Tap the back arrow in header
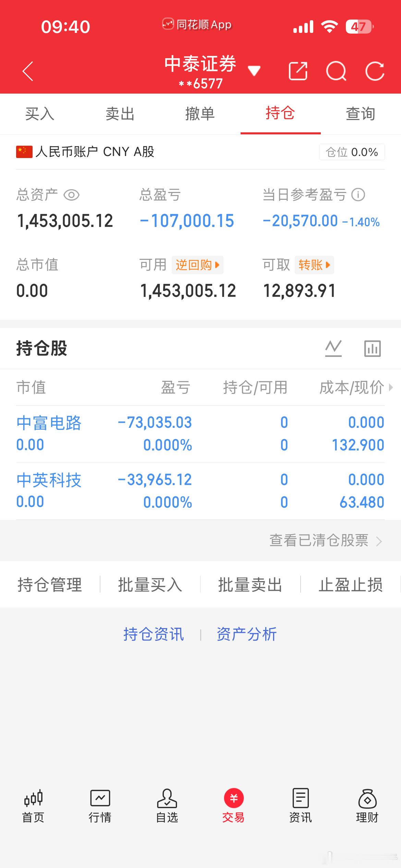This screenshot has width=401, height=868. [28, 71]
